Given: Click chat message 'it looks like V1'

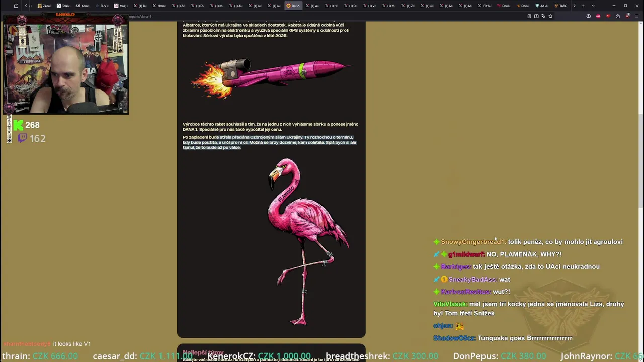Looking at the screenshot, I should [72, 344].
